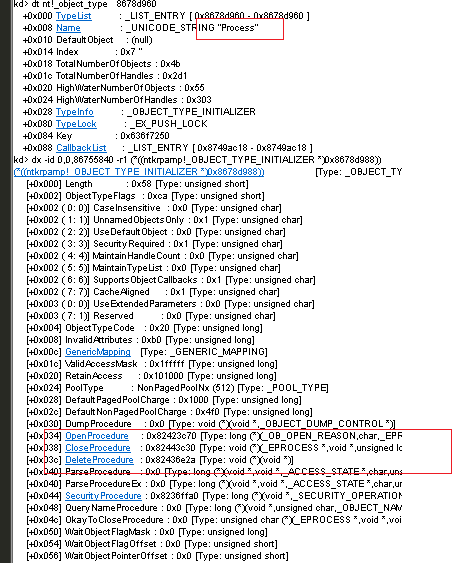
Task: Open the TypeLock link
Action: tap(76, 124)
